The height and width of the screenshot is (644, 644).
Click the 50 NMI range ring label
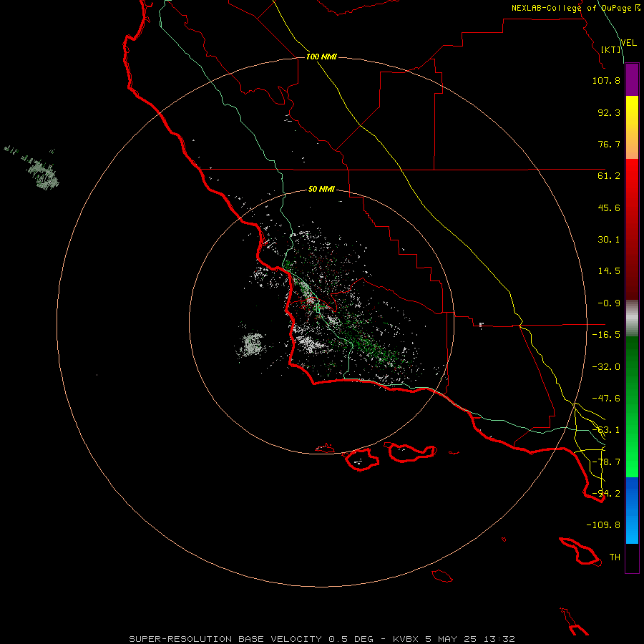click(x=321, y=189)
